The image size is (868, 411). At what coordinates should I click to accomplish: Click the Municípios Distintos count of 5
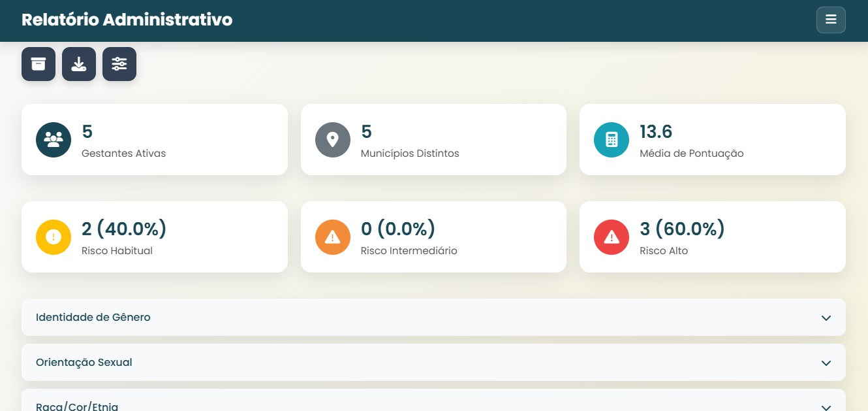click(x=366, y=132)
